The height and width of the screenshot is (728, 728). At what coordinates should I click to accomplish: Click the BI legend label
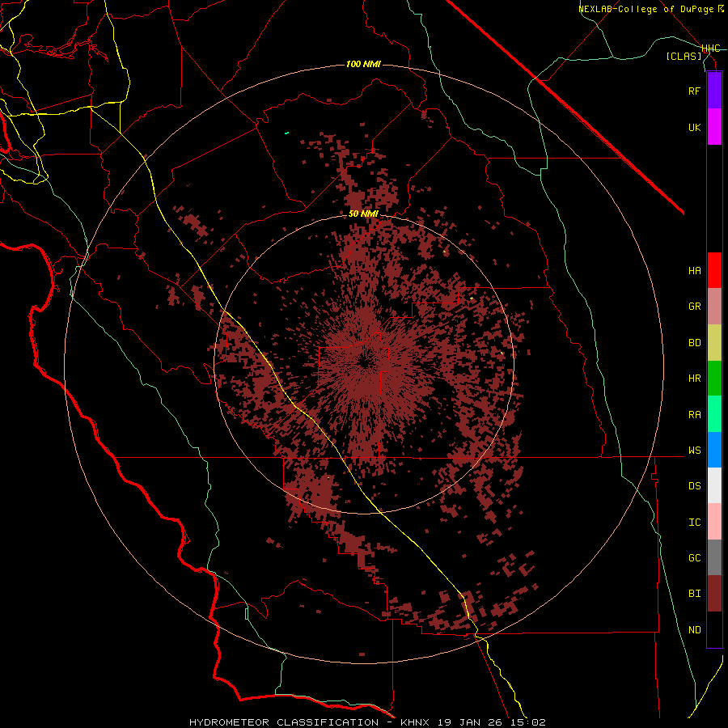tap(694, 594)
